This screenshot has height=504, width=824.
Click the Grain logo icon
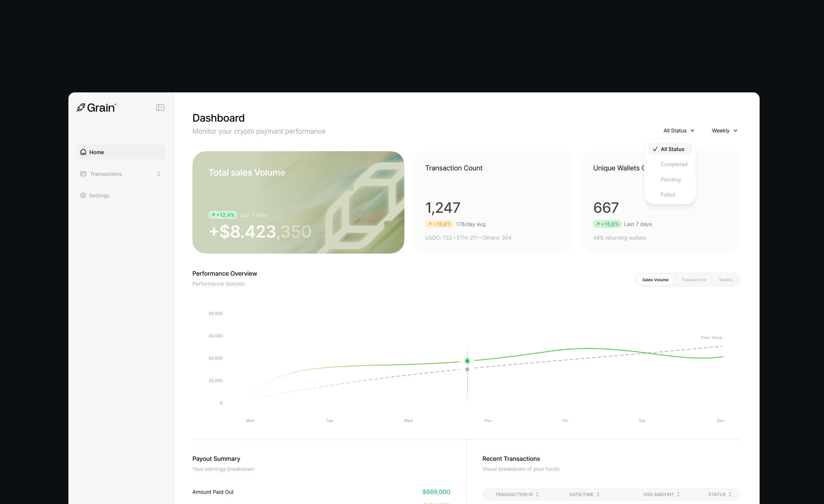click(x=81, y=107)
